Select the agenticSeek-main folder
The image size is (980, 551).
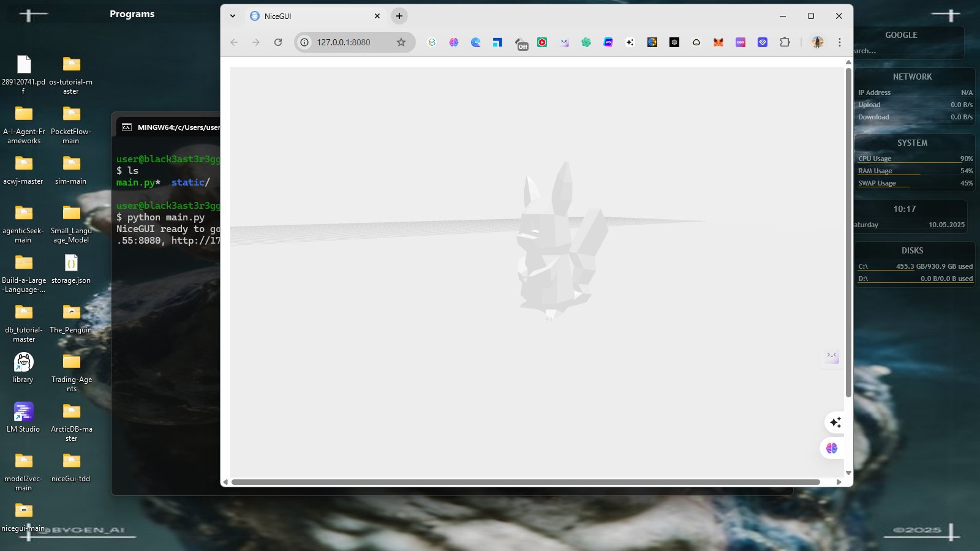pyautogui.click(x=23, y=224)
